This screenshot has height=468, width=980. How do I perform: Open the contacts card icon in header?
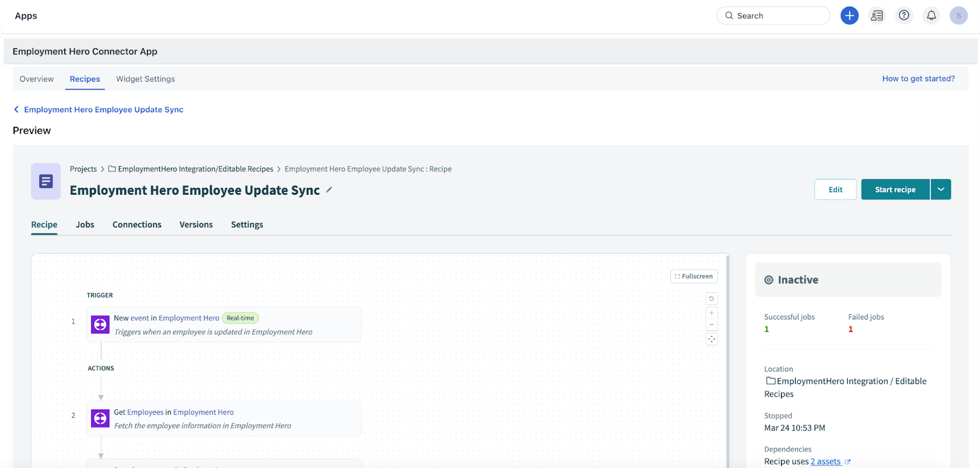pyautogui.click(x=877, y=15)
